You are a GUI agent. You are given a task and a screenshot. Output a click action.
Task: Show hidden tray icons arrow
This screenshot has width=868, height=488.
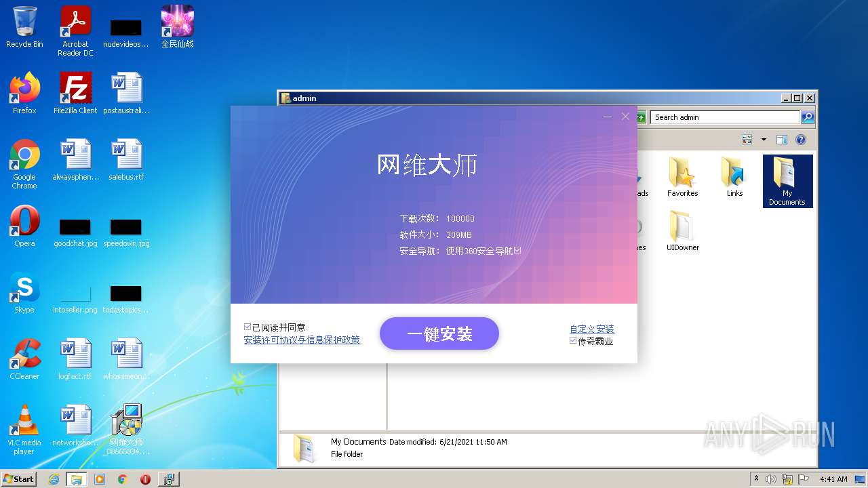(756, 479)
